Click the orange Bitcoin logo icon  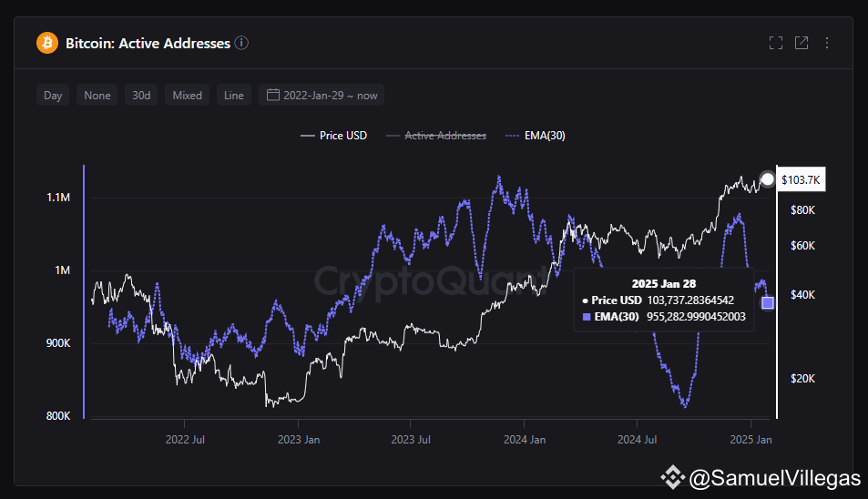(47, 43)
